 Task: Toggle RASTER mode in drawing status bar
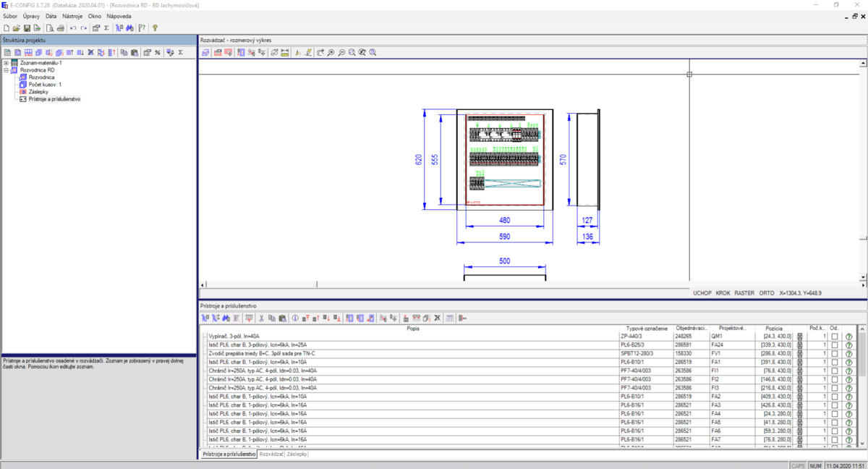744,293
